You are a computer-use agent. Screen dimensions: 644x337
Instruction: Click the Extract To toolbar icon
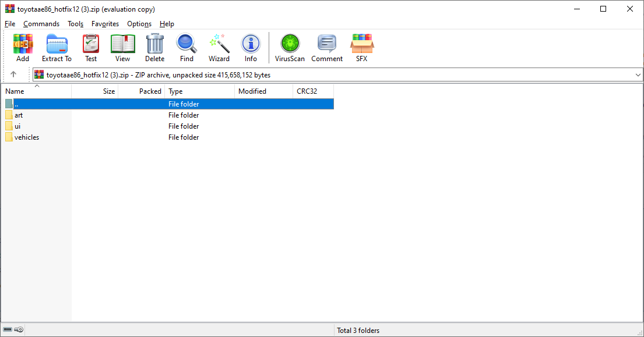tap(57, 44)
